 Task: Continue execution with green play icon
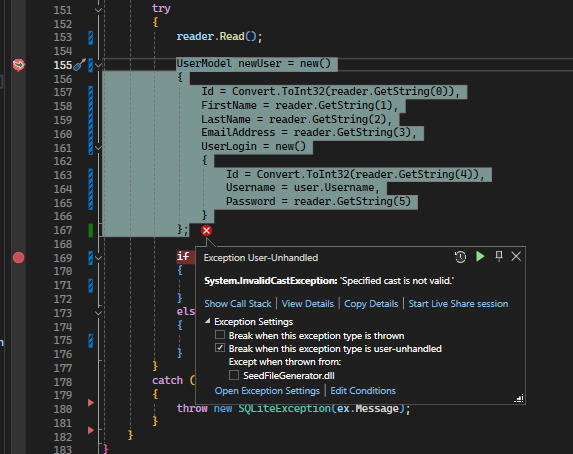pyautogui.click(x=480, y=257)
